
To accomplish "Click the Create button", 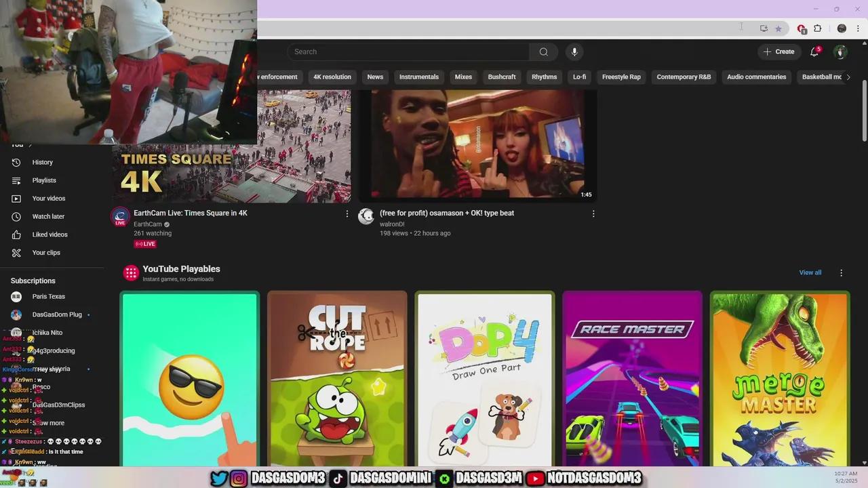I will (778, 52).
